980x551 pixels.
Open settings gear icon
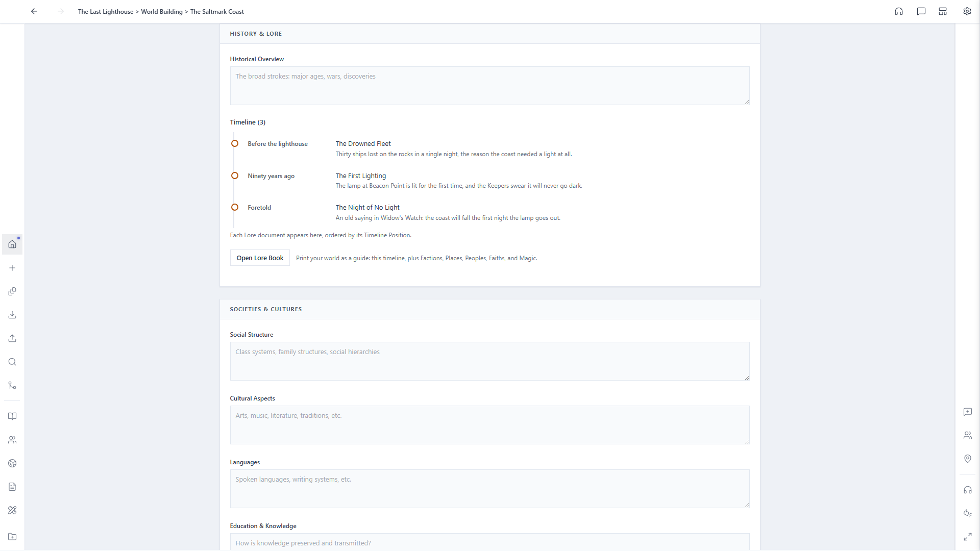[967, 11]
